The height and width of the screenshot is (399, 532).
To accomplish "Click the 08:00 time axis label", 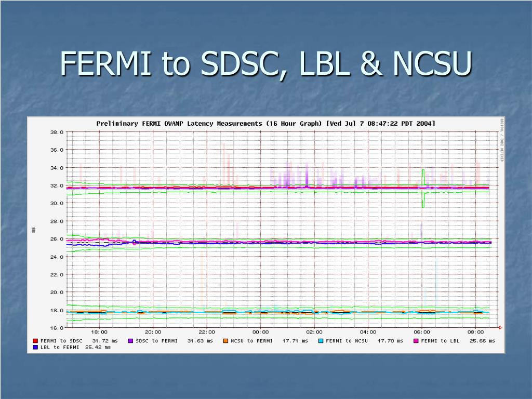I will 476,332.
